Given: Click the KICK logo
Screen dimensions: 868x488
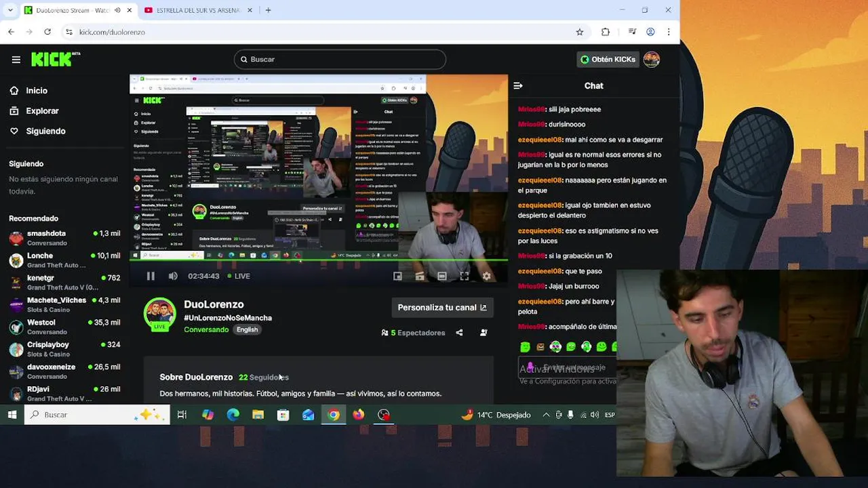Looking at the screenshot, I should [x=56, y=59].
